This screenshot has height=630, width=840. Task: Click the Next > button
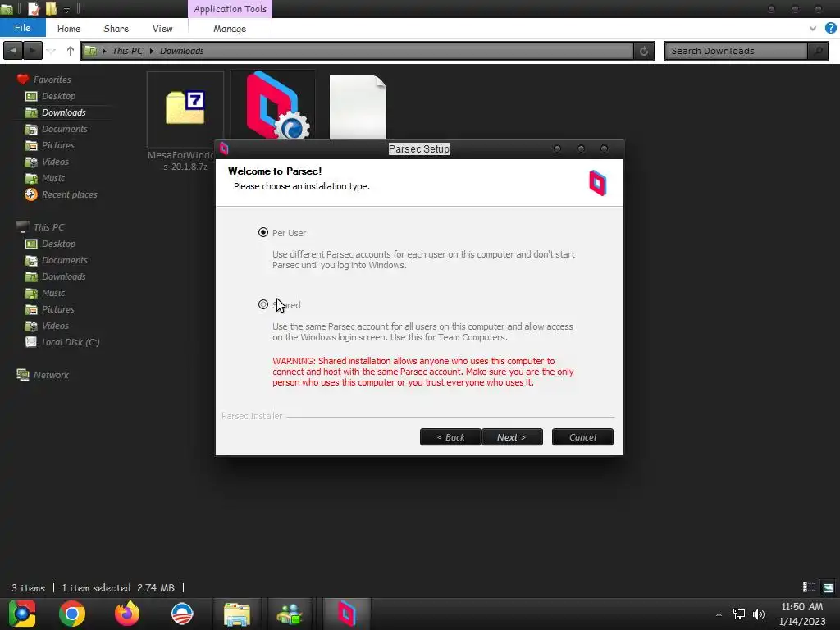(x=512, y=437)
